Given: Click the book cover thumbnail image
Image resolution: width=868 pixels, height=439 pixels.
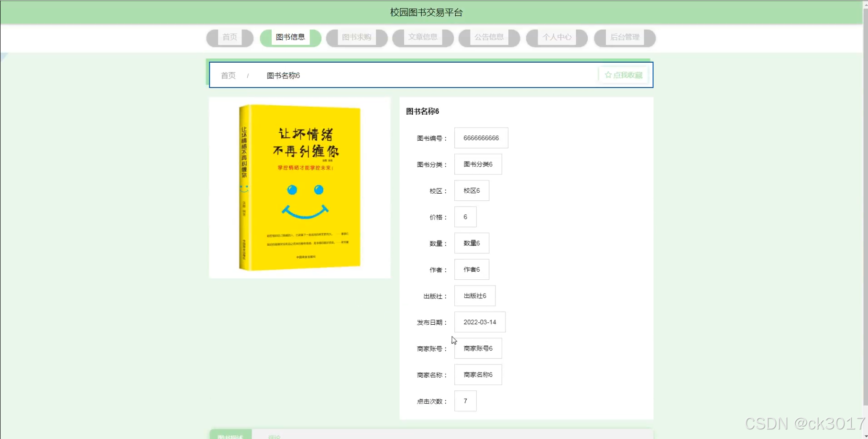Looking at the screenshot, I should pos(299,187).
